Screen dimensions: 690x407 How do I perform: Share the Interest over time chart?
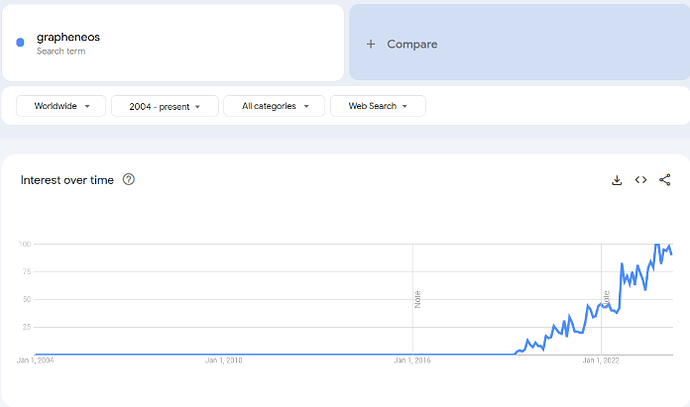point(665,180)
